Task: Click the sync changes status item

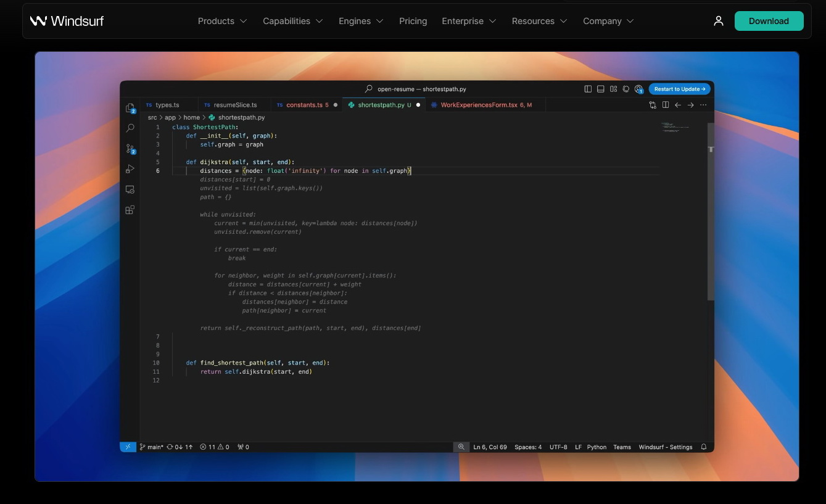Action: pyautogui.click(x=180, y=447)
